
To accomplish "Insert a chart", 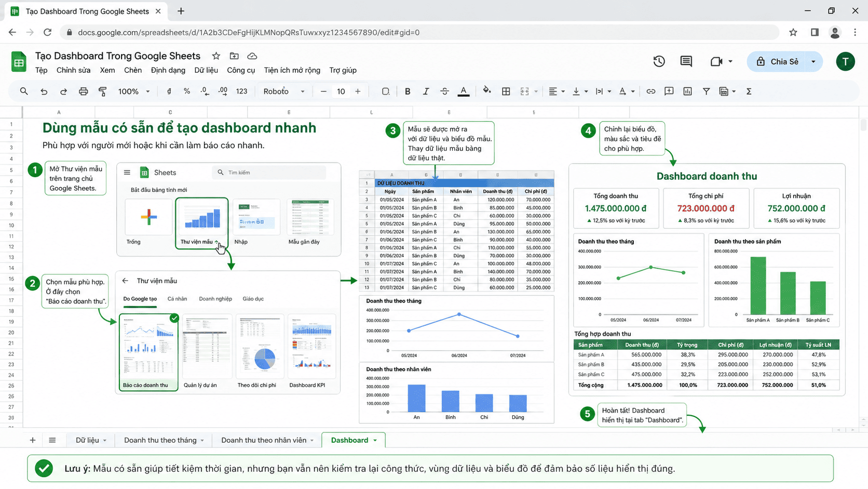I will (688, 91).
